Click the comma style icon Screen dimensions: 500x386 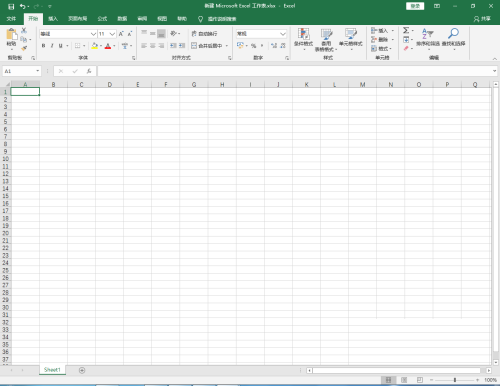(x=262, y=46)
